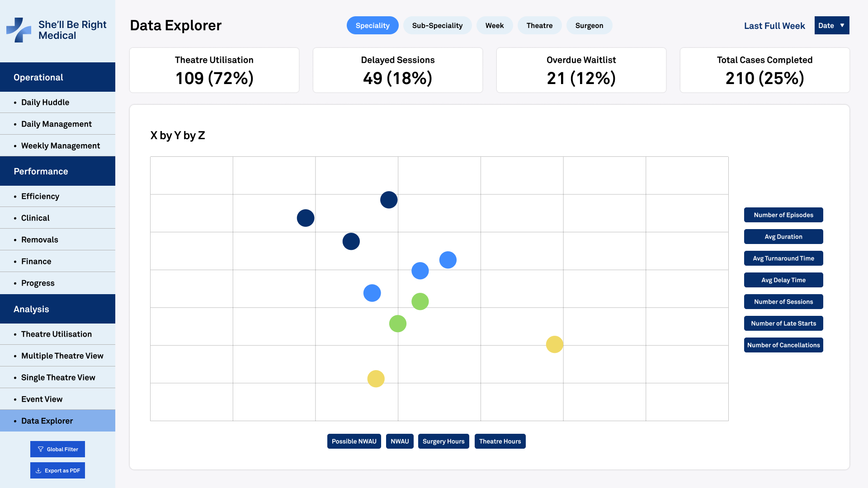This screenshot has height=488, width=868.
Task: Click the Global Filter button
Action: (57, 449)
